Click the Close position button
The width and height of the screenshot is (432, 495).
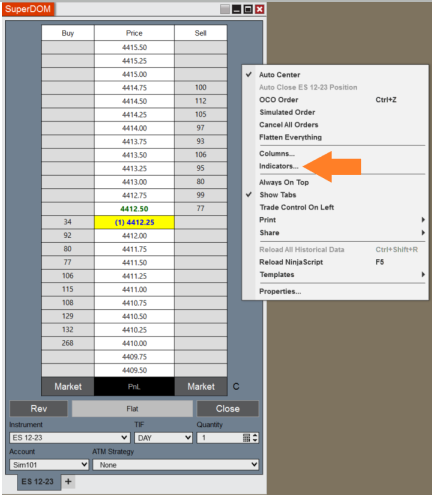pos(228,409)
